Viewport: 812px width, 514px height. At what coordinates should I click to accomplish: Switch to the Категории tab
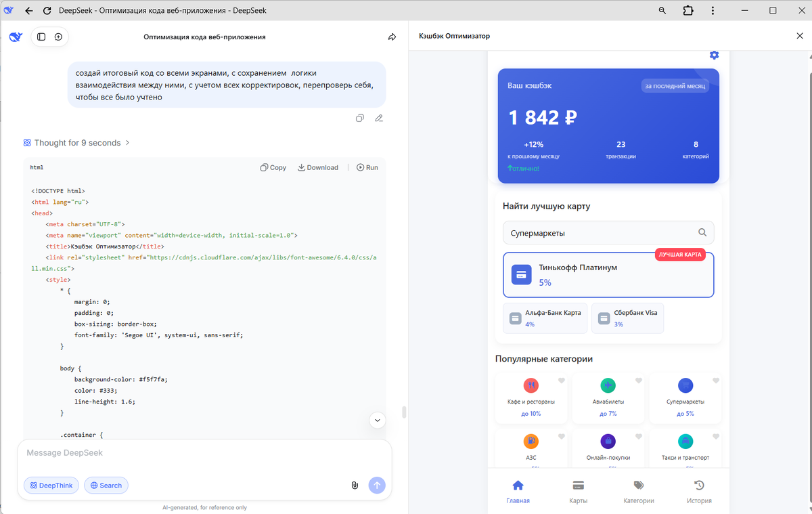639,492
